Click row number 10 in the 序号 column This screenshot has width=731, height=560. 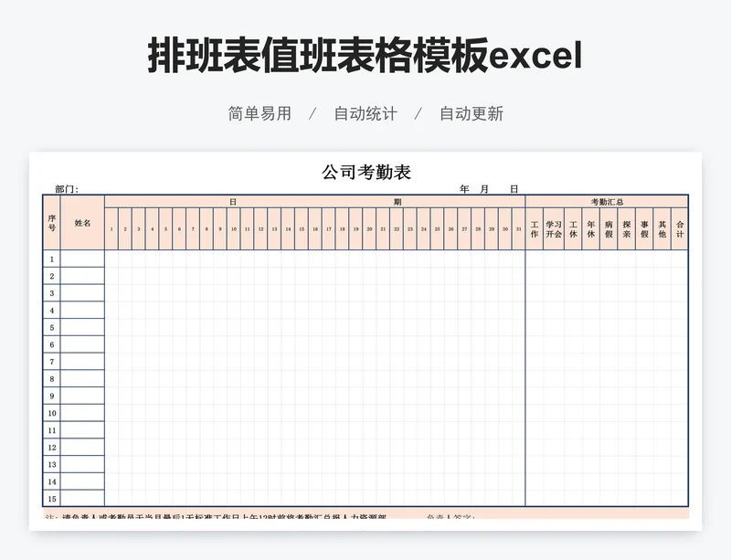52,413
